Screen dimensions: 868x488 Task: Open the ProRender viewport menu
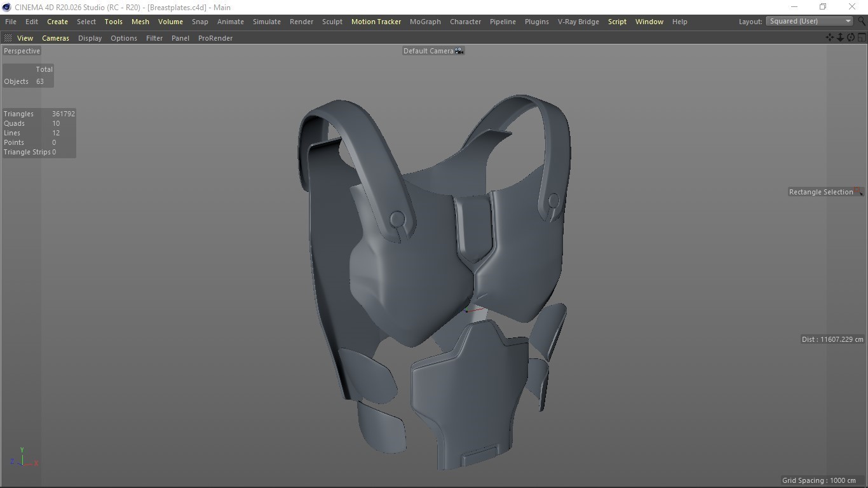point(215,38)
